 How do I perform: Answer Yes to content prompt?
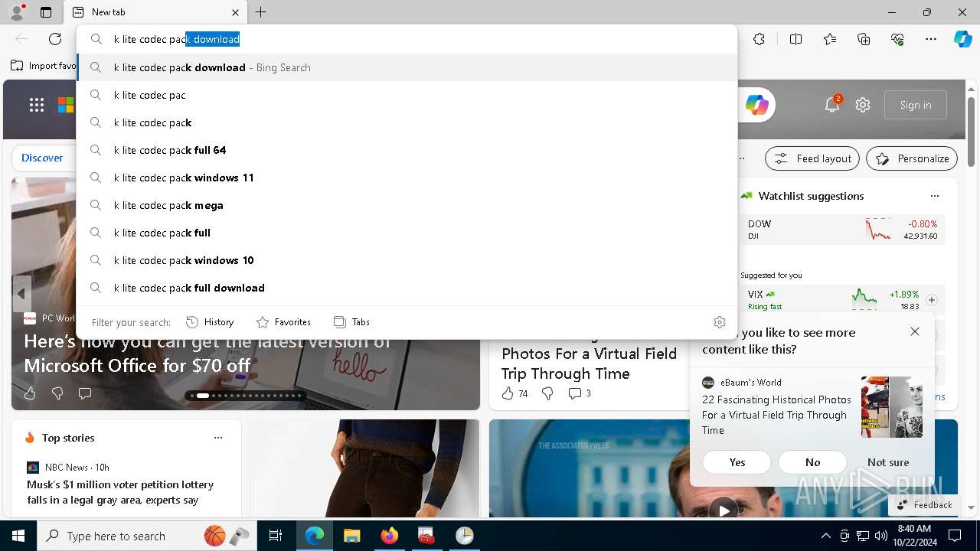tap(737, 462)
